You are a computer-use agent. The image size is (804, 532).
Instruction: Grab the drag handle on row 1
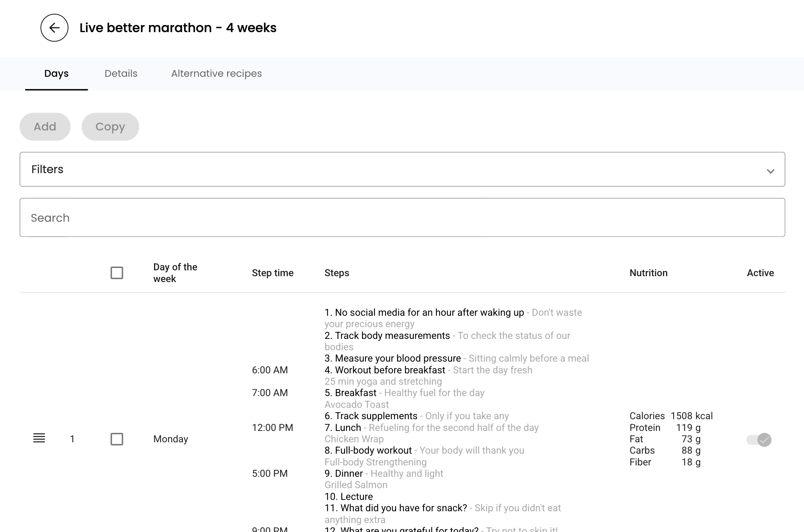point(39,438)
